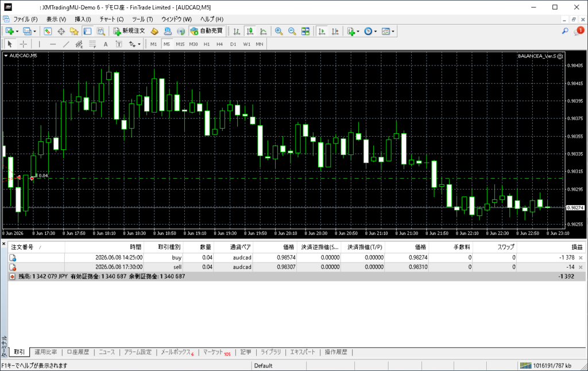Open ヘルプ (H) menu

tap(212, 19)
